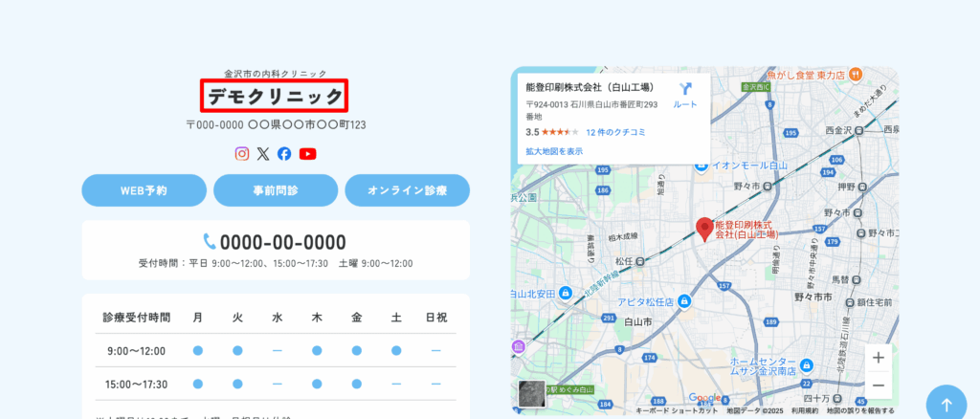Click the オンライン診療 button
Image resolution: width=980 pixels, height=419 pixels.
407,190
